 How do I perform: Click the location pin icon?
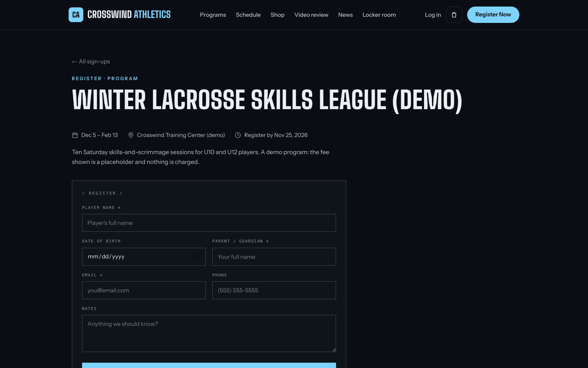[131, 135]
